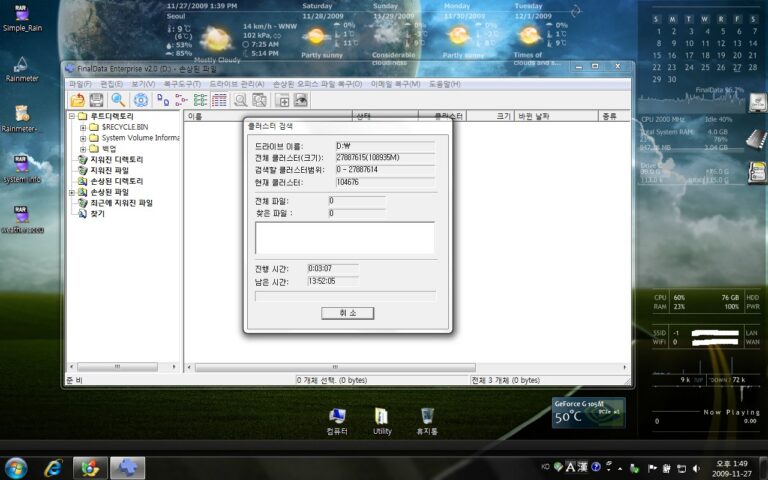Click the 남은 시간 field 13:52:05
768x480 pixels.
point(333,282)
